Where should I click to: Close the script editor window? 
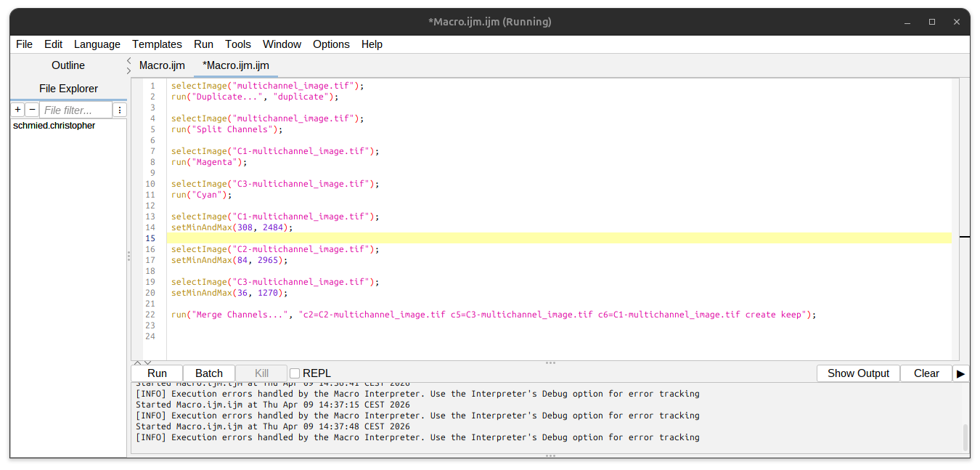coord(956,22)
